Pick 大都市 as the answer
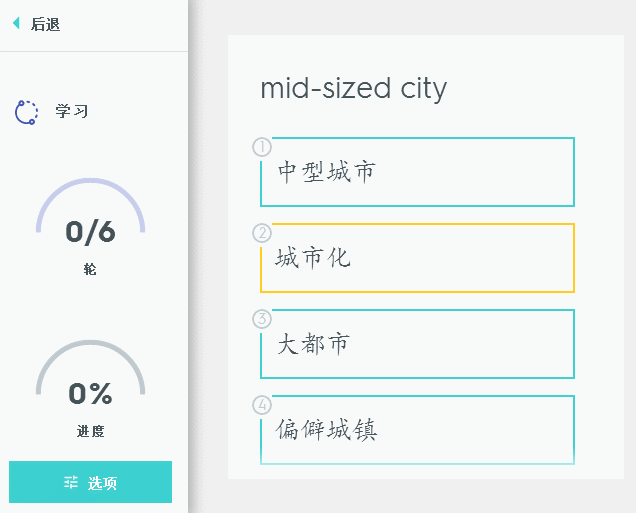Screen dimensions: 636x513 tap(417, 344)
